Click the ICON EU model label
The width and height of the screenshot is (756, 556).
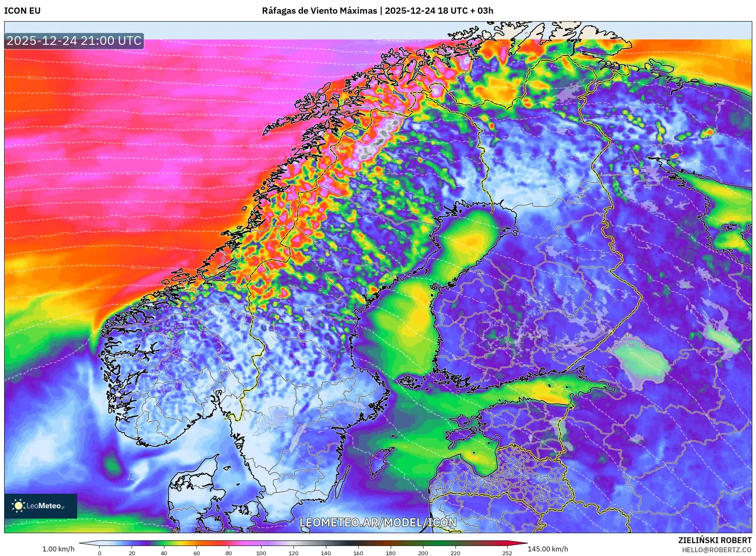pyautogui.click(x=22, y=11)
